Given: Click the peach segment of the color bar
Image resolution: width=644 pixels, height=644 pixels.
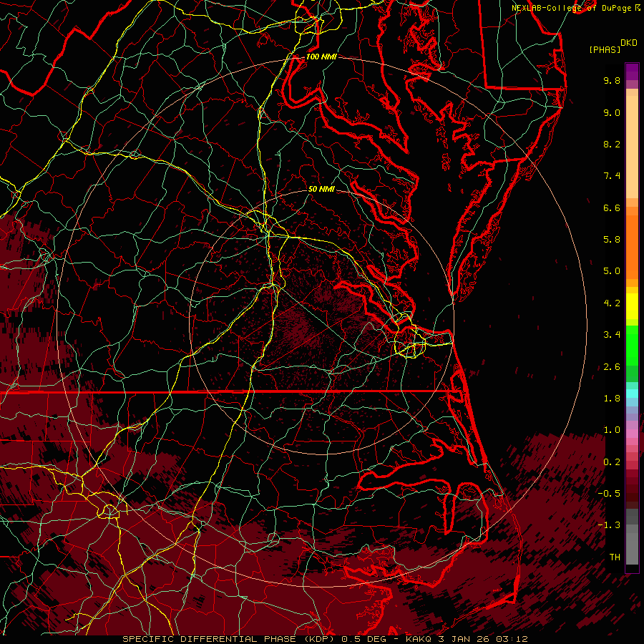Looking at the screenshot, I should click(x=632, y=147).
